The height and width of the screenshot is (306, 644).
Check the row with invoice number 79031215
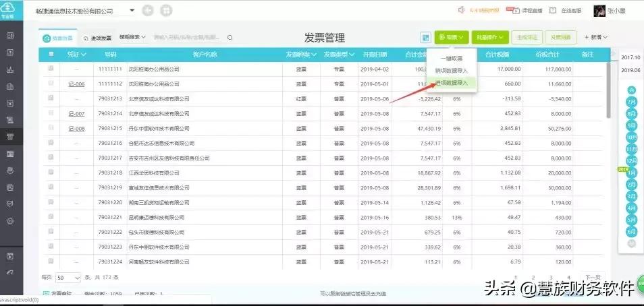[x=51, y=127]
